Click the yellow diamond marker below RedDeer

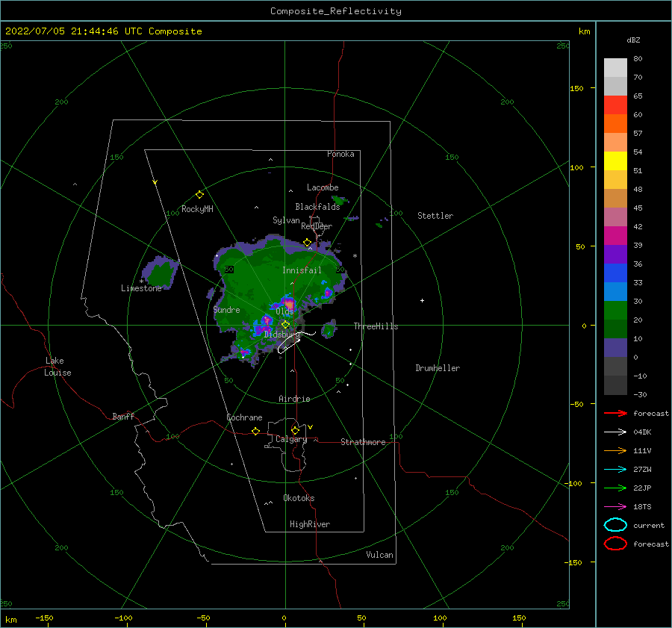tap(307, 243)
